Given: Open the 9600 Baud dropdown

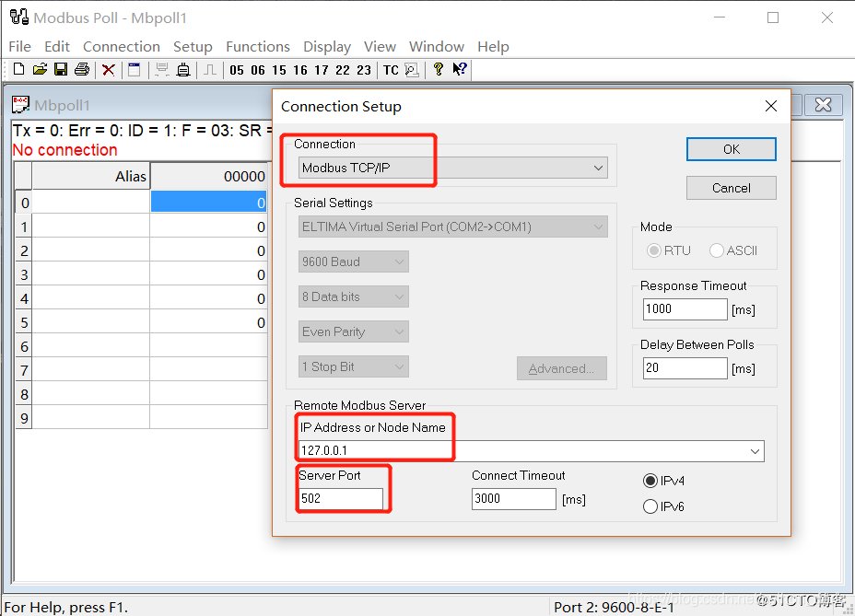Looking at the screenshot, I should click(354, 262).
